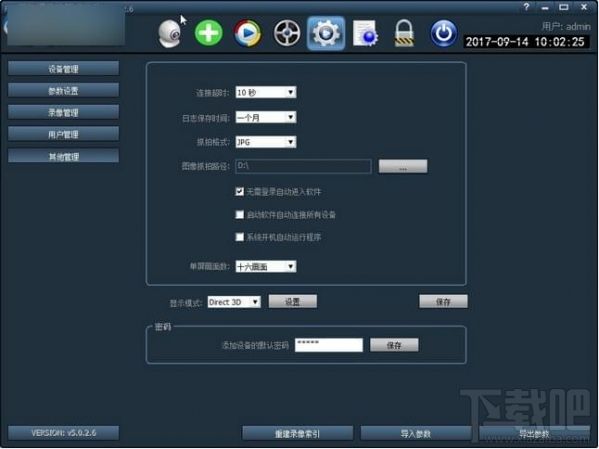Open 设备管理 section

pyautogui.click(x=63, y=69)
